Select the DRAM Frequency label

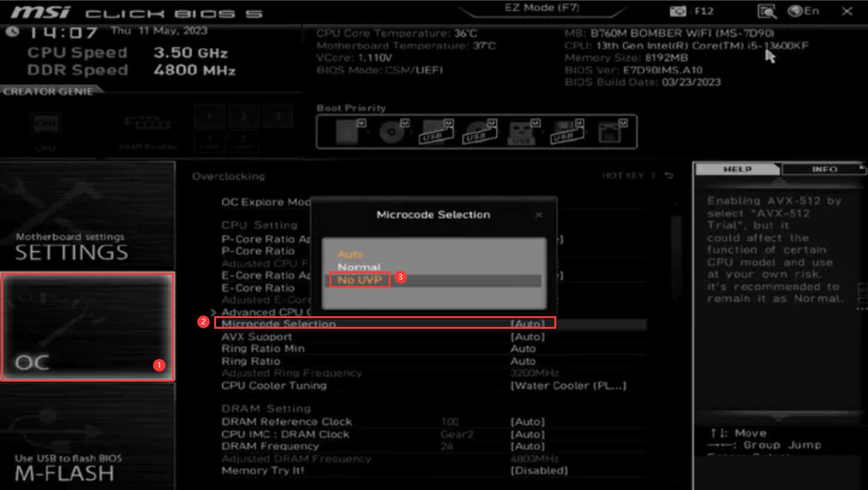(270, 446)
